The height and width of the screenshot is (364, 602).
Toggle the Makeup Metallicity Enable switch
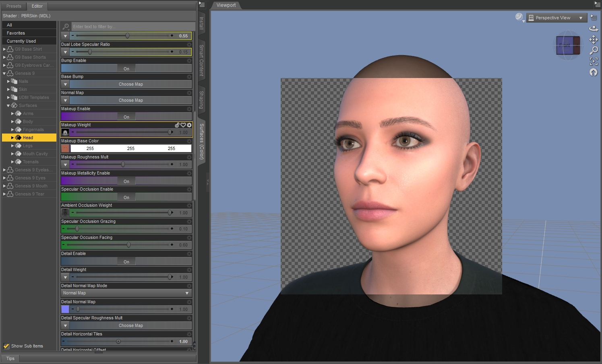[x=126, y=181]
